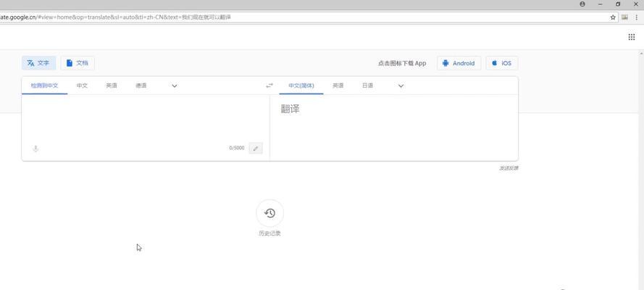This screenshot has height=290, width=644.
Task: Download the iOS app
Action: 501,63
